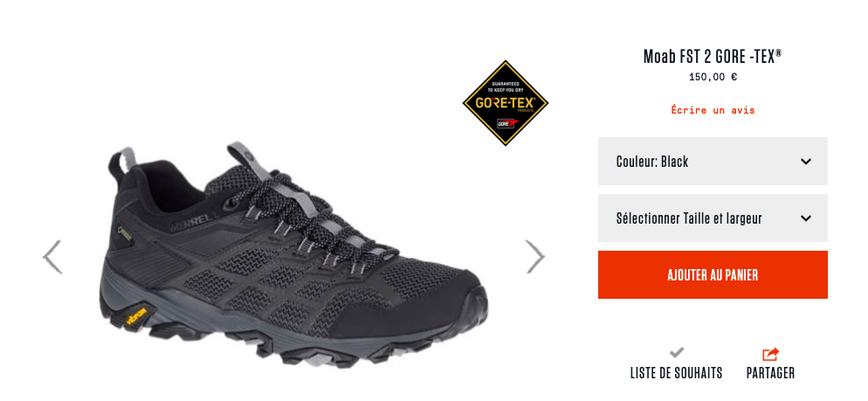This screenshot has height=401, width=868.
Task: Click the Liste de souhaits label
Action: point(677,373)
